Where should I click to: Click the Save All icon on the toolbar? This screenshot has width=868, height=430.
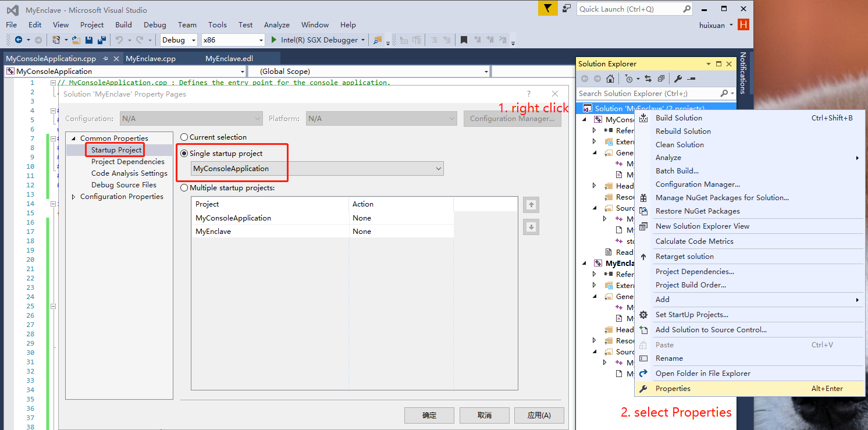coord(101,40)
